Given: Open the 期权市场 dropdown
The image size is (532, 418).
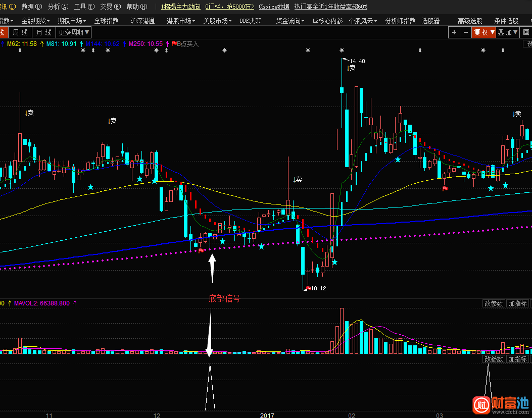Looking at the screenshot, I should (x=72, y=21).
